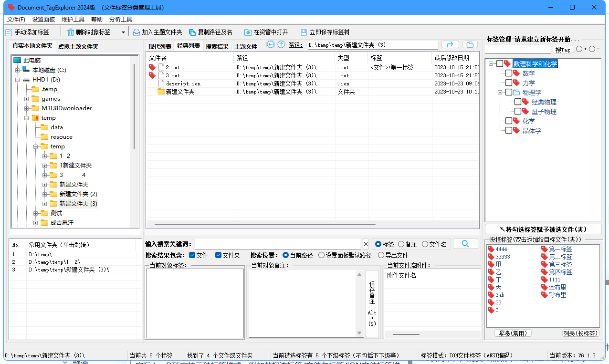Click the red tag icon beside 2.txt
The width and height of the screenshot is (609, 364).
[152, 67]
